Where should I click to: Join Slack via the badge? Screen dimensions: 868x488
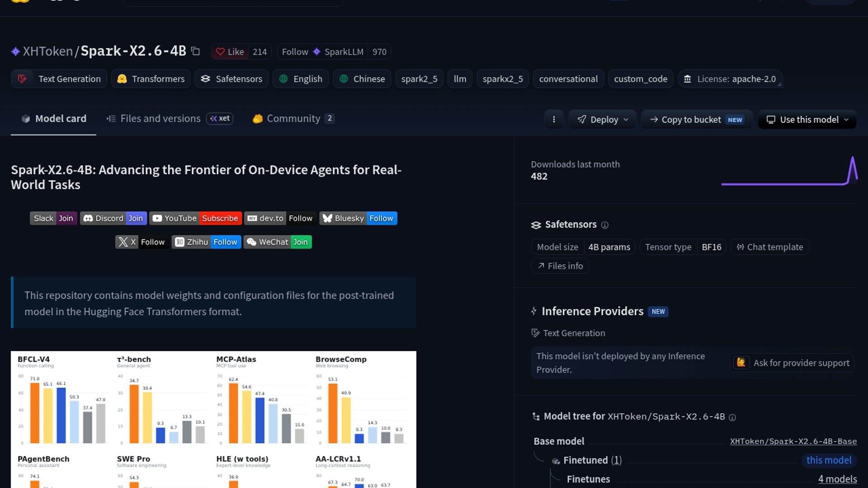53,218
